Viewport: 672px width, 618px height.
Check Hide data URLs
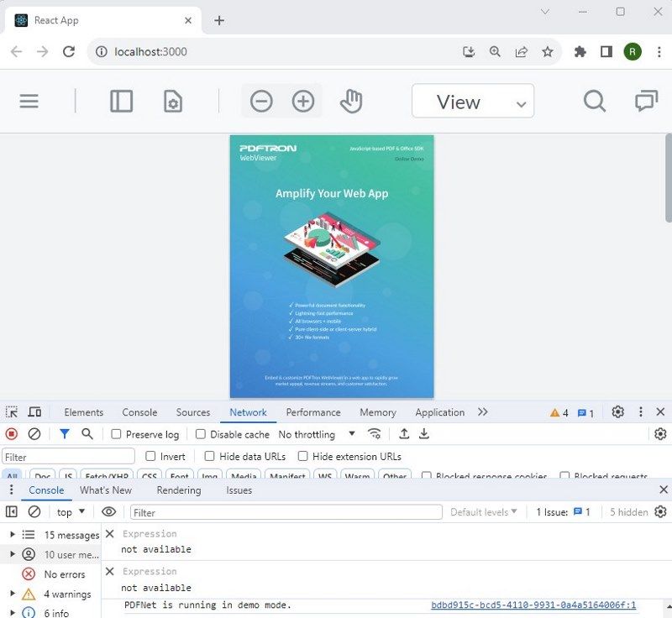[x=209, y=456]
